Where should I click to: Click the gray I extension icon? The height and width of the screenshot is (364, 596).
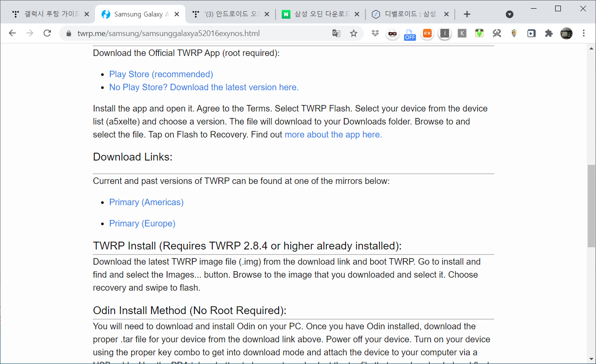point(445,33)
